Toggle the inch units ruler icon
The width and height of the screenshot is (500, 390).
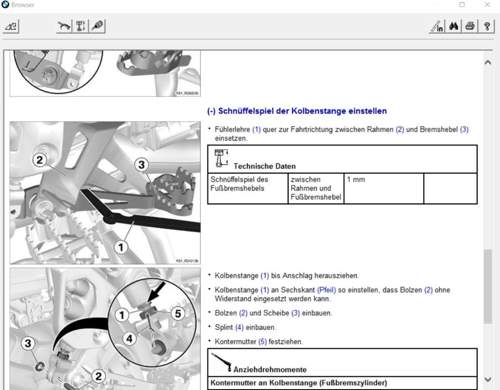438,26
